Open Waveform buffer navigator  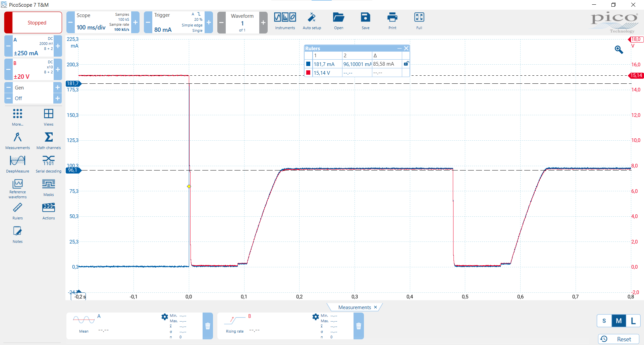(x=242, y=22)
